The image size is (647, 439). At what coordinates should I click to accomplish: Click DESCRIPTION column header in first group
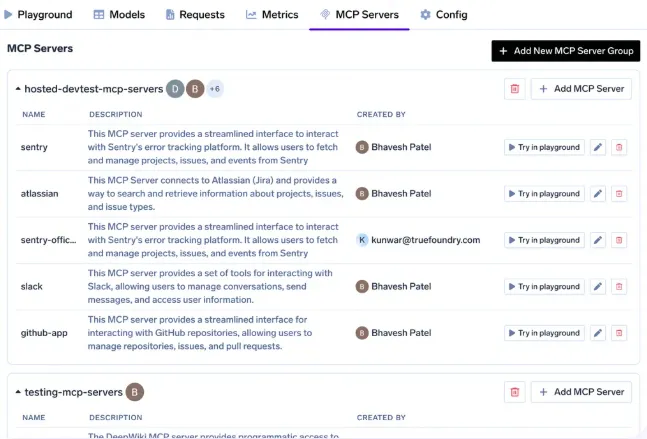[116, 115]
